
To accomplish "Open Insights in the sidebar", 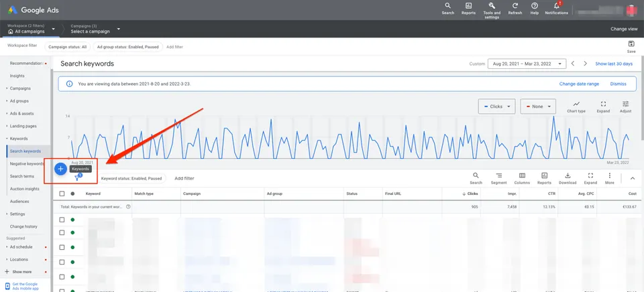I will (x=17, y=76).
